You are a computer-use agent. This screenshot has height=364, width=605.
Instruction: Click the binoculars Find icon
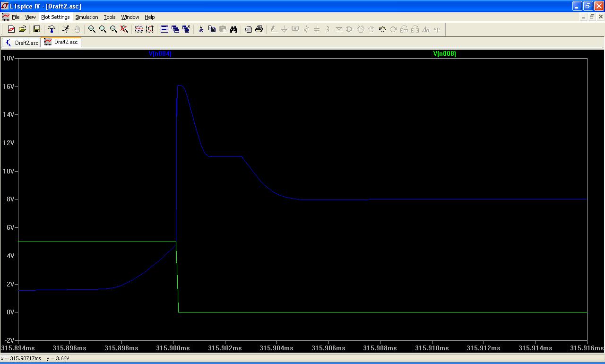(x=233, y=29)
